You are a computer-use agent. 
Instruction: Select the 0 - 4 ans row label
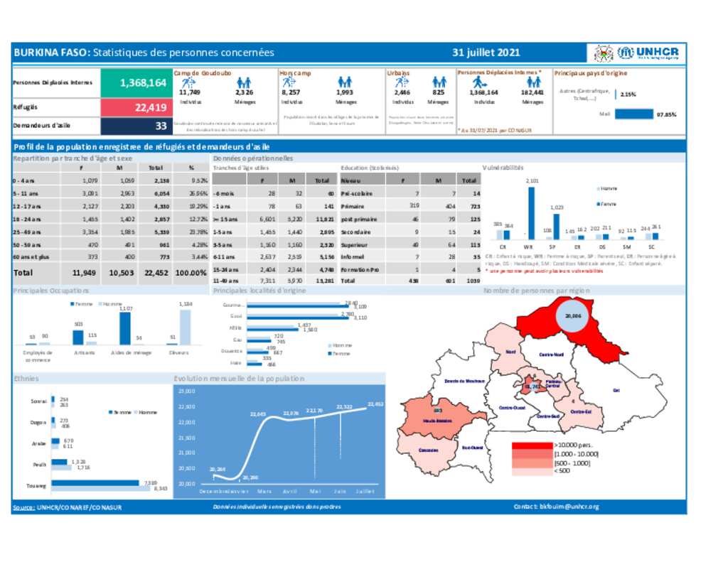23,180
